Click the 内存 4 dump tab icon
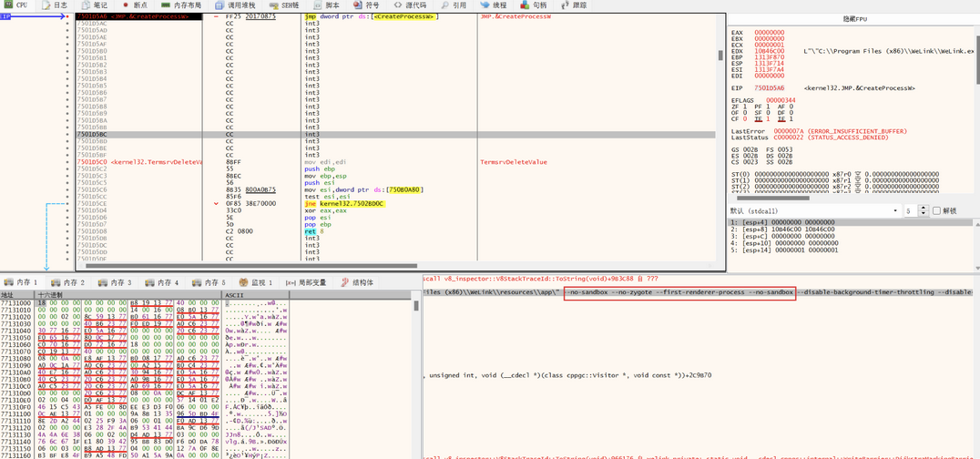Screen dimensions: 980x459 tap(148, 282)
